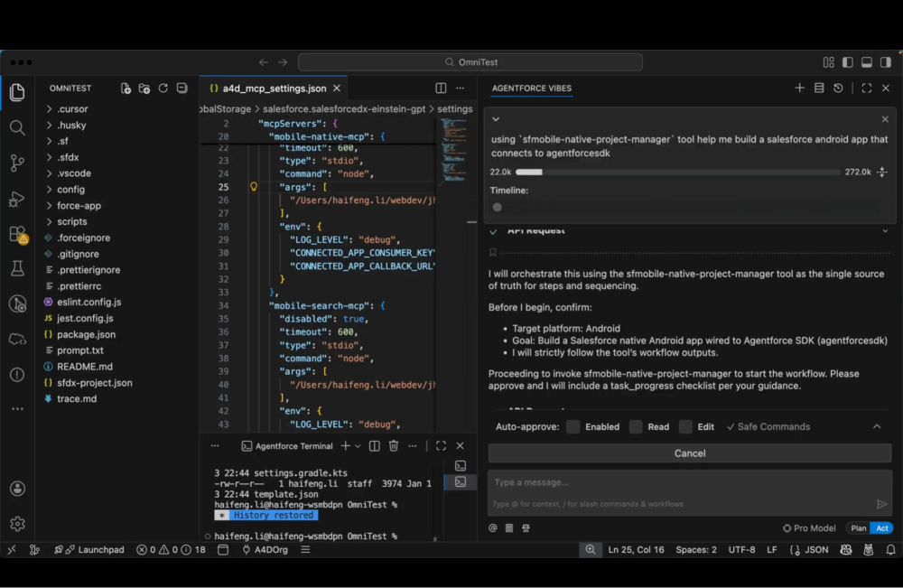Start a new Agentforce Vibes chat
Screen dimensions: 903x588
tap(800, 88)
